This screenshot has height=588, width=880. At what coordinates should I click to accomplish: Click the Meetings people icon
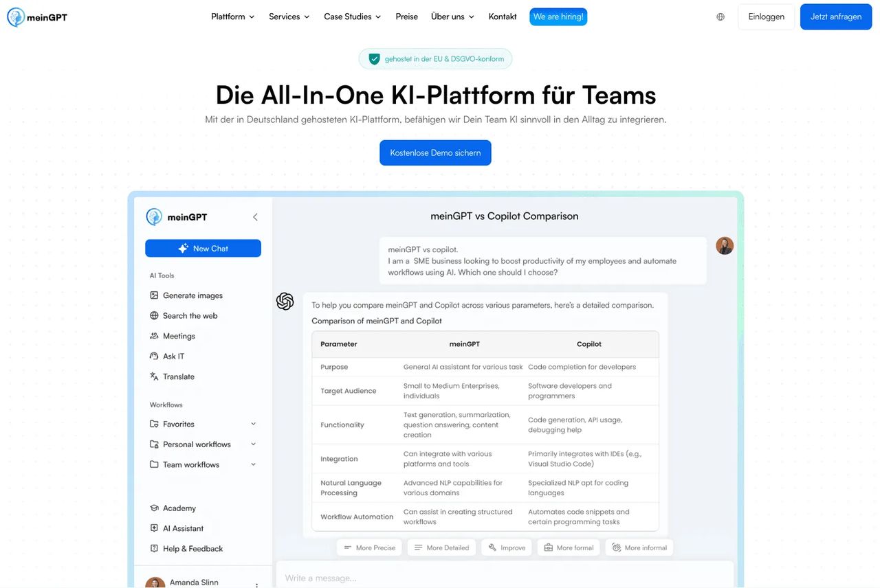point(154,336)
